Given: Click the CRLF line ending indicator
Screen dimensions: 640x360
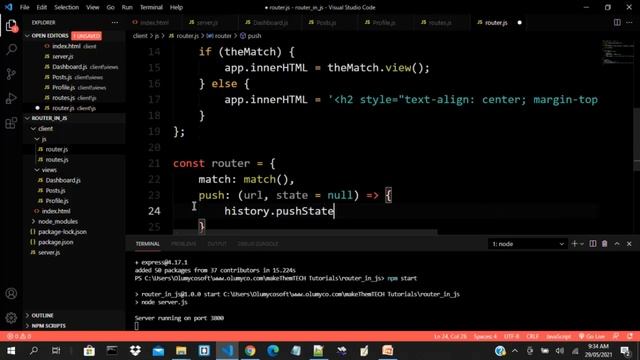Looking at the screenshot, I should coord(532,336).
